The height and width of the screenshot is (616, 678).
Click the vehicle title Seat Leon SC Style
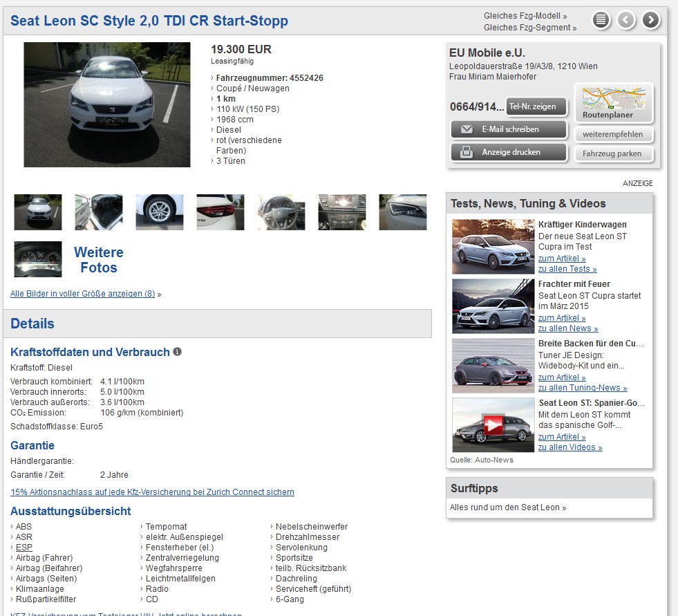pos(149,21)
